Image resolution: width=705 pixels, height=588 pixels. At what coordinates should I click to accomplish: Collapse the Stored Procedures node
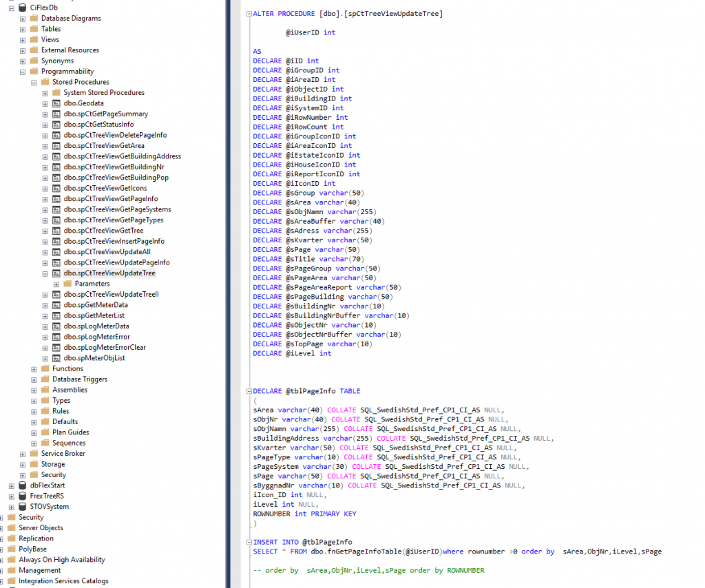[34, 82]
